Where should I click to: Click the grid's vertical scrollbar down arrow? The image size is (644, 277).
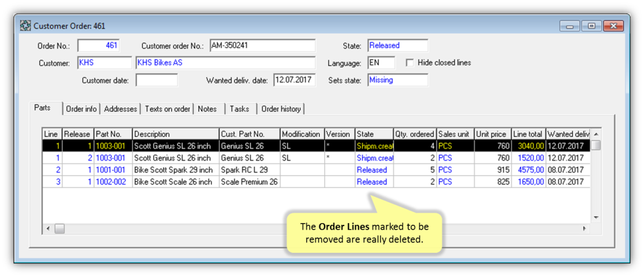tap(596, 218)
